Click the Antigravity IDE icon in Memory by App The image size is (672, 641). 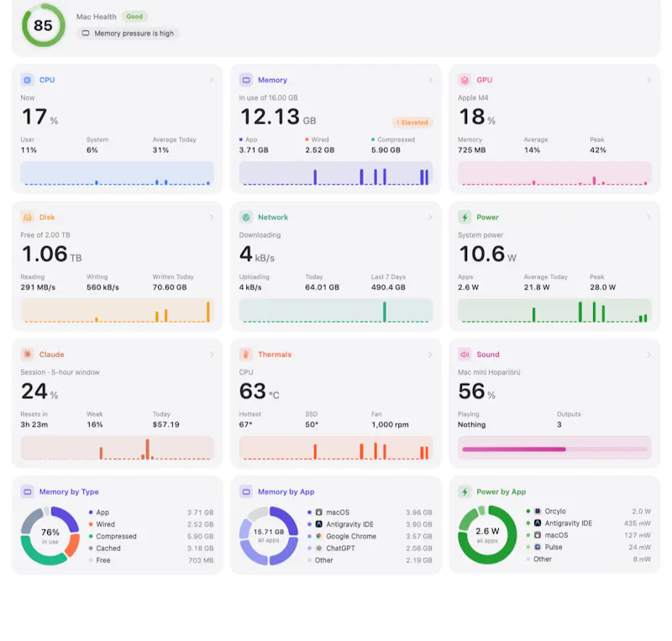pos(319,524)
